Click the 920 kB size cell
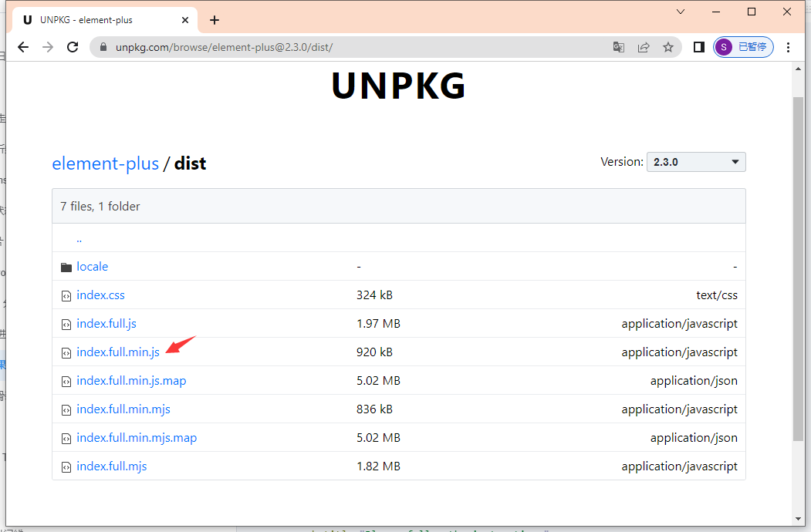The width and height of the screenshot is (811, 532). [374, 352]
